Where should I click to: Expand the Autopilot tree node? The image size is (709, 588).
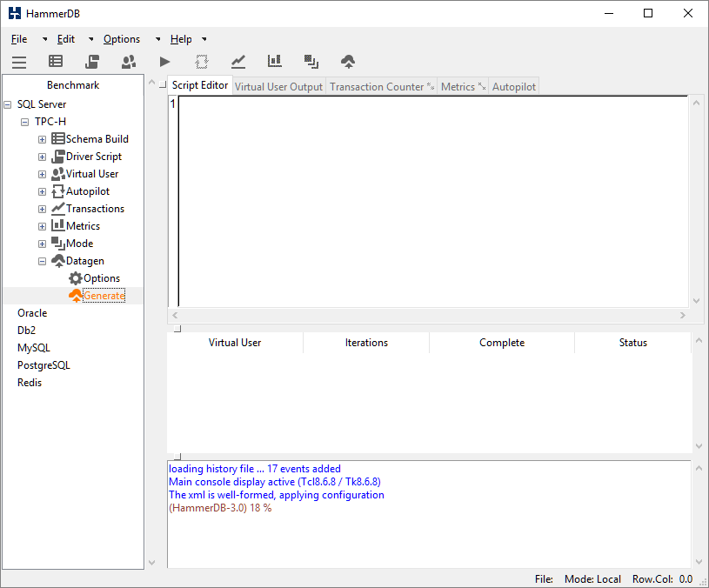pyautogui.click(x=42, y=191)
